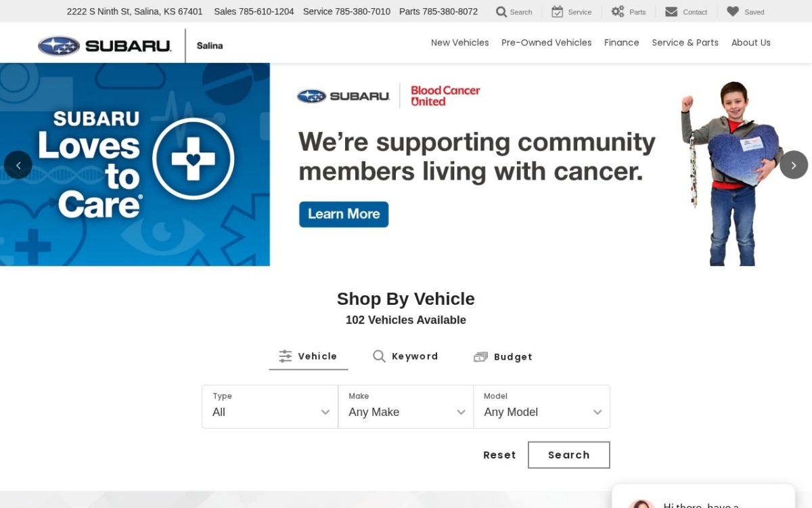This screenshot has width=812, height=508.
Task: Click the Salina dealership name
Action: point(210,45)
